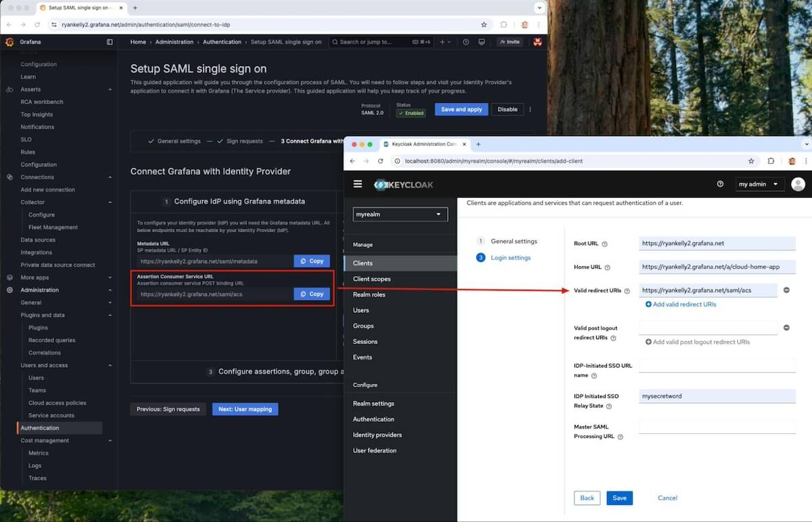812x522 pixels.
Task: Open tab search arrow in Grafana browser window
Action: pyautogui.click(x=539, y=7)
